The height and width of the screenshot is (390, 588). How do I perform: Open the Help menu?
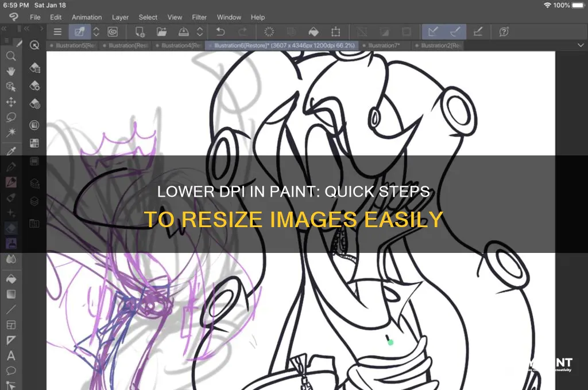(258, 17)
